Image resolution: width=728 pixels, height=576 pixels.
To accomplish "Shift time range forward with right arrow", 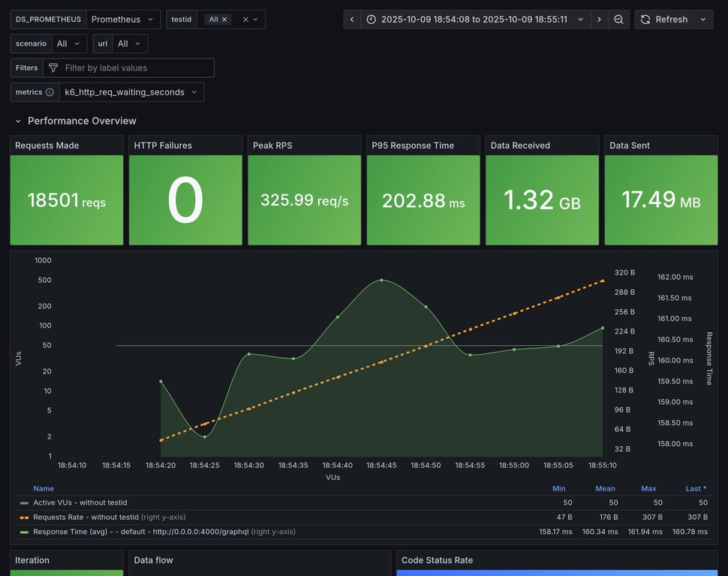I will pyautogui.click(x=599, y=19).
